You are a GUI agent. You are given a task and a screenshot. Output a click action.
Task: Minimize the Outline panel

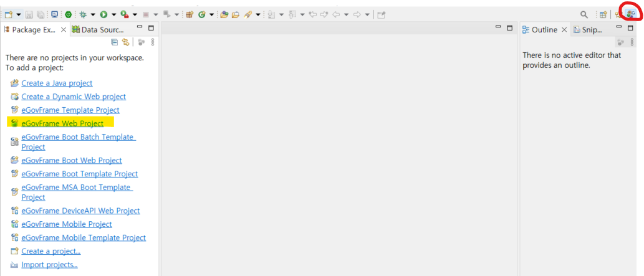tap(619, 27)
